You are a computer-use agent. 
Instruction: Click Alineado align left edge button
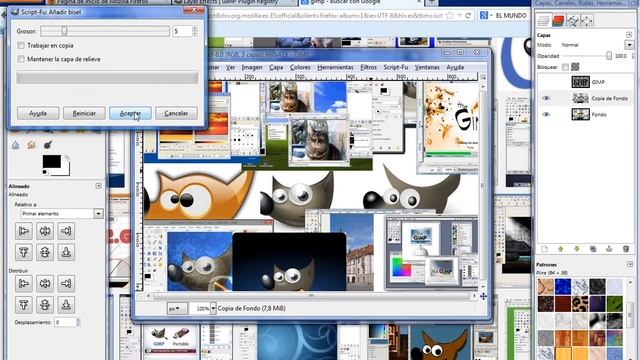point(24,231)
